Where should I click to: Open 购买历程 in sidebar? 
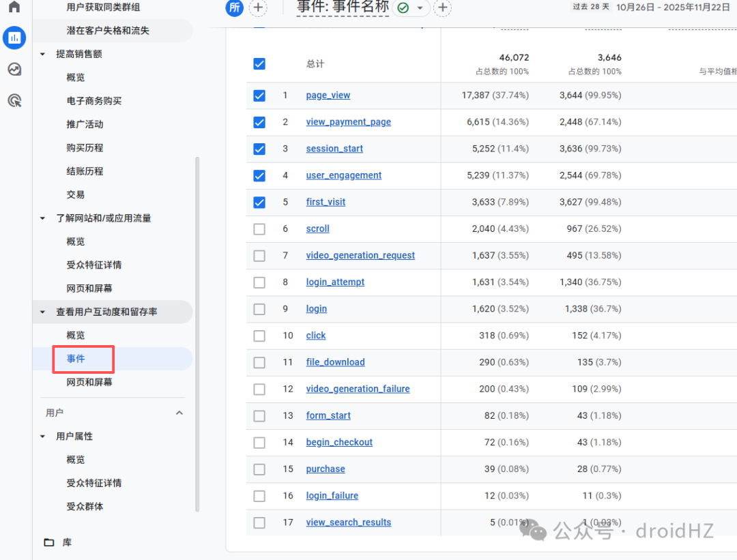(x=85, y=148)
